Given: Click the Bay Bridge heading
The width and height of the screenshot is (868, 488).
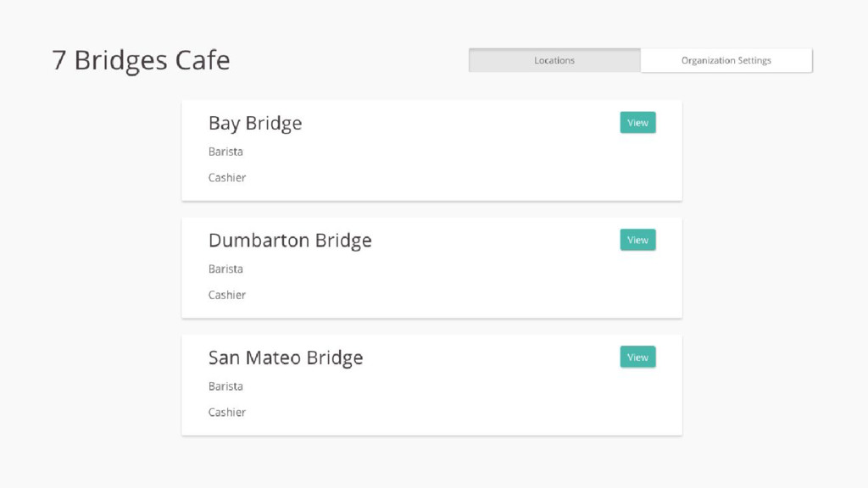Looking at the screenshot, I should point(255,124).
